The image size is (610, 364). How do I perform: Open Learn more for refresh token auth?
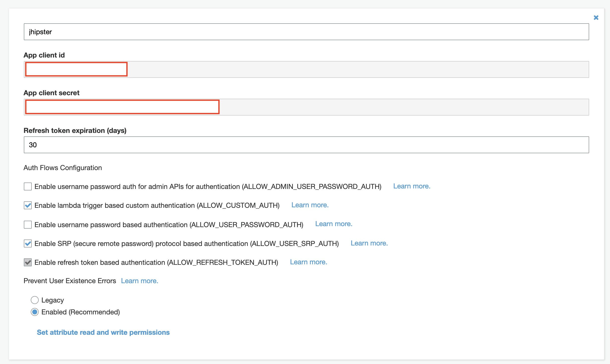308,262
